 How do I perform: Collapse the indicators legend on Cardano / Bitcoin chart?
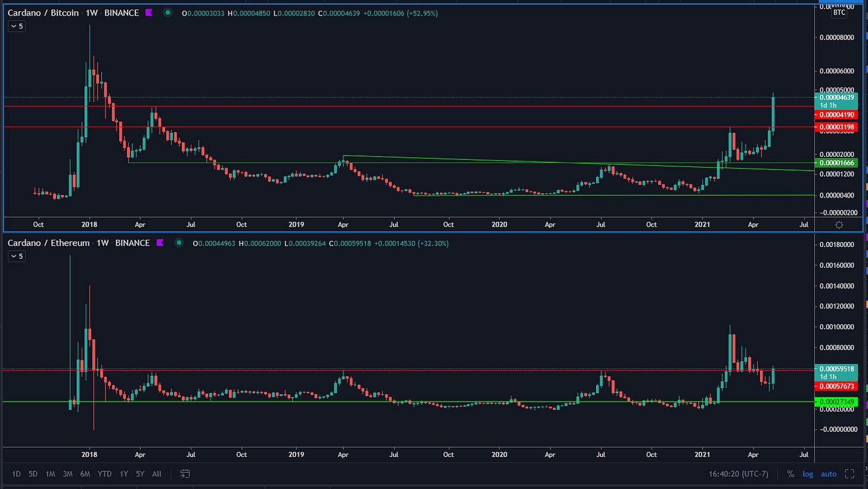pos(15,26)
